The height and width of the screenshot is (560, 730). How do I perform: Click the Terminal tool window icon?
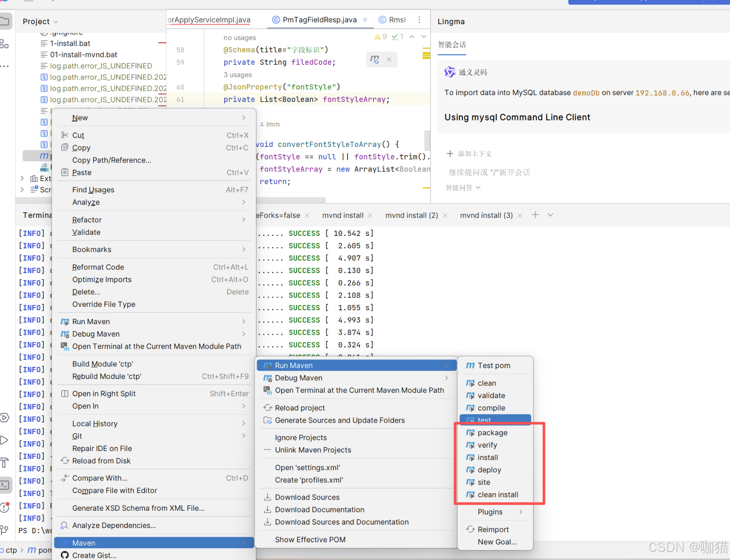5,485
